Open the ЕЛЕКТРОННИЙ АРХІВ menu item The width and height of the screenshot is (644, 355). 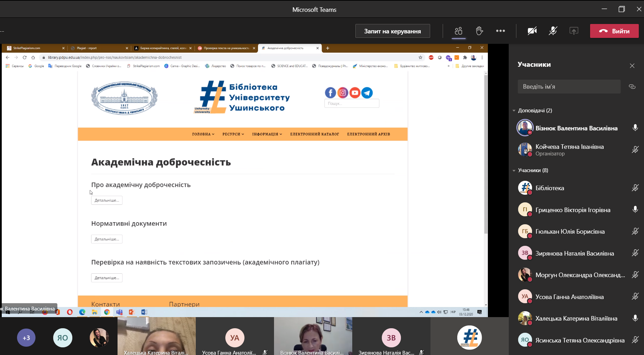369,134
